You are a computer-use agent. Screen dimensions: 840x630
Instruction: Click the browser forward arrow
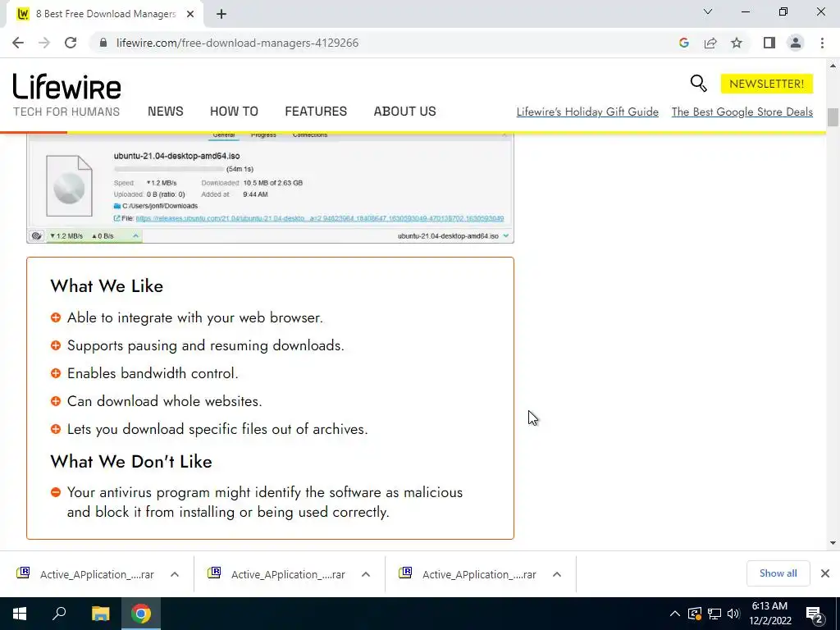[44, 43]
